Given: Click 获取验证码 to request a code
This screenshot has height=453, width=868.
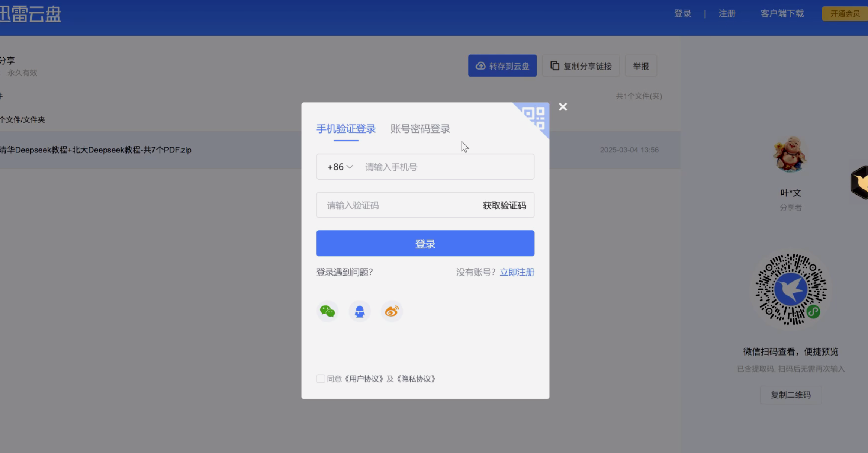Looking at the screenshot, I should (x=504, y=205).
